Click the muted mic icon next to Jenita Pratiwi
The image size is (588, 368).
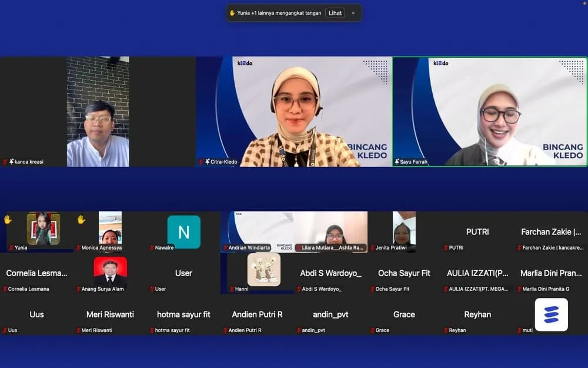pos(372,248)
